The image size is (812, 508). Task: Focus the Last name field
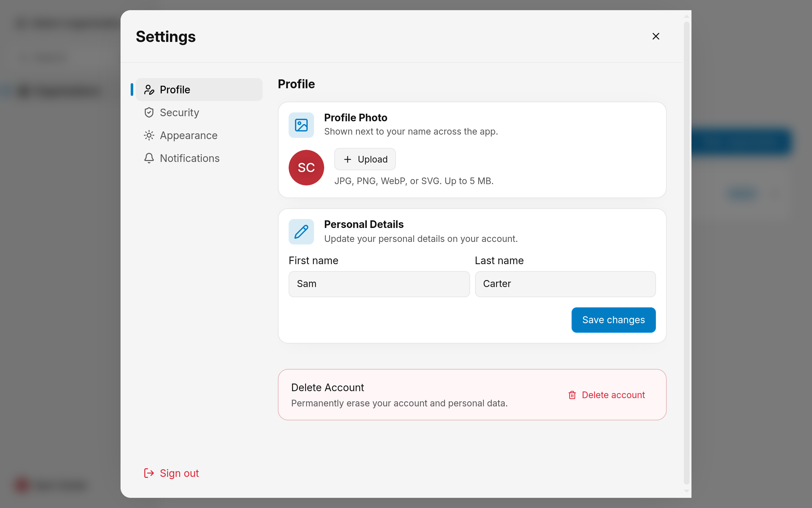pos(565,284)
